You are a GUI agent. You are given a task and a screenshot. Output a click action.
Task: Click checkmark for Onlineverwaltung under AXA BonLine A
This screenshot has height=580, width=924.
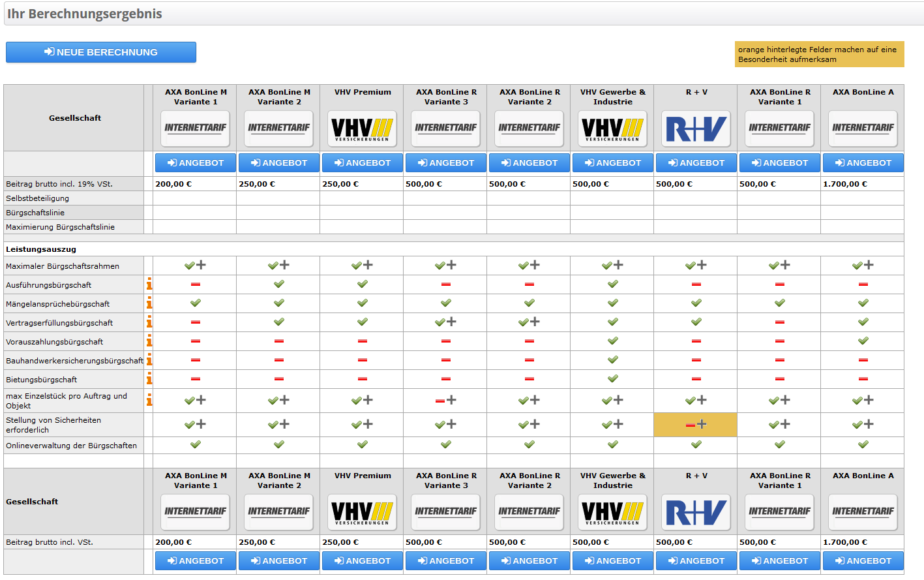[x=863, y=444]
